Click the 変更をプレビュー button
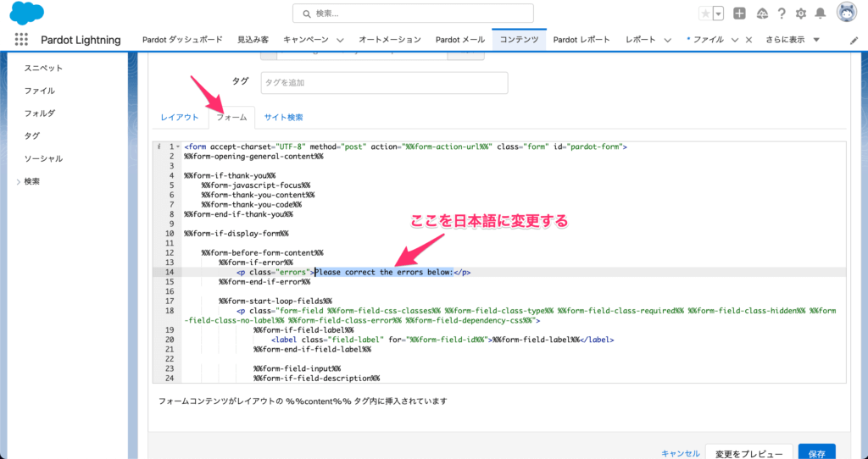Image resolution: width=868 pixels, height=459 pixels. point(749,452)
